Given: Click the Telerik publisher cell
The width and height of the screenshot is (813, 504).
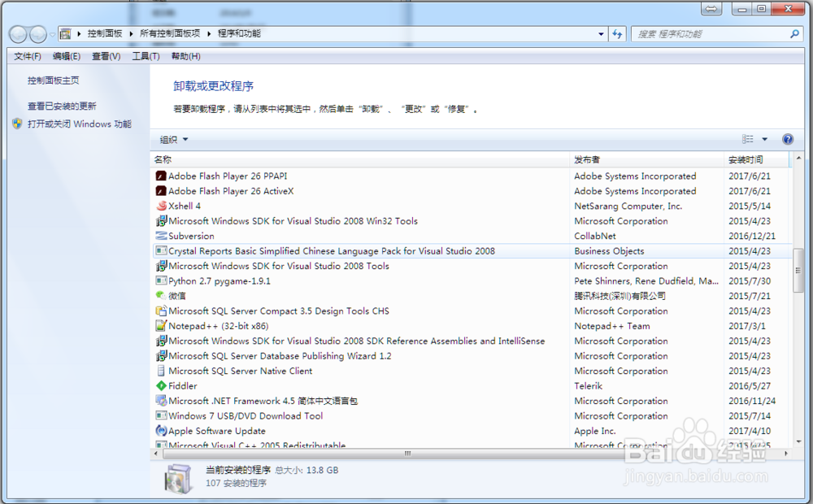Looking at the screenshot, I should (588, 386).
